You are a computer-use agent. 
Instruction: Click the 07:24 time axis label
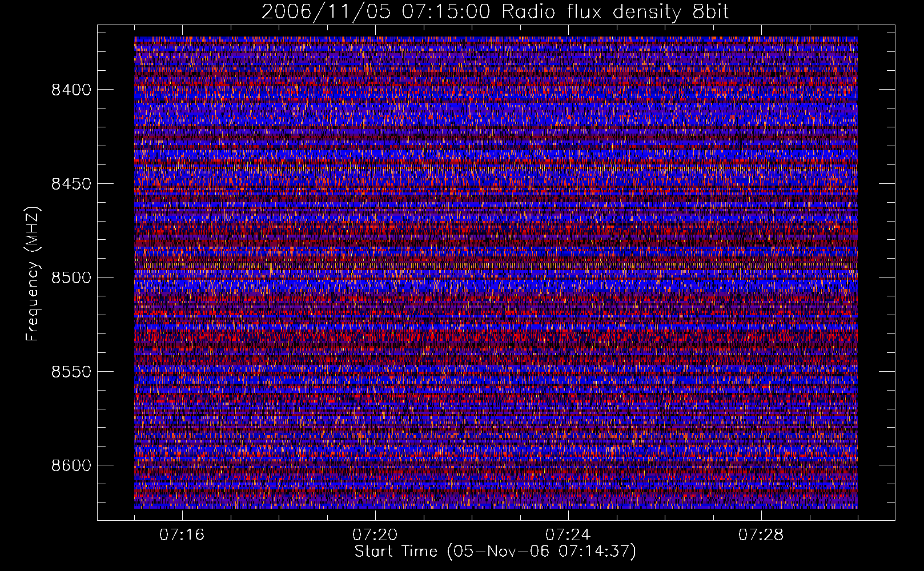point(568,535)
